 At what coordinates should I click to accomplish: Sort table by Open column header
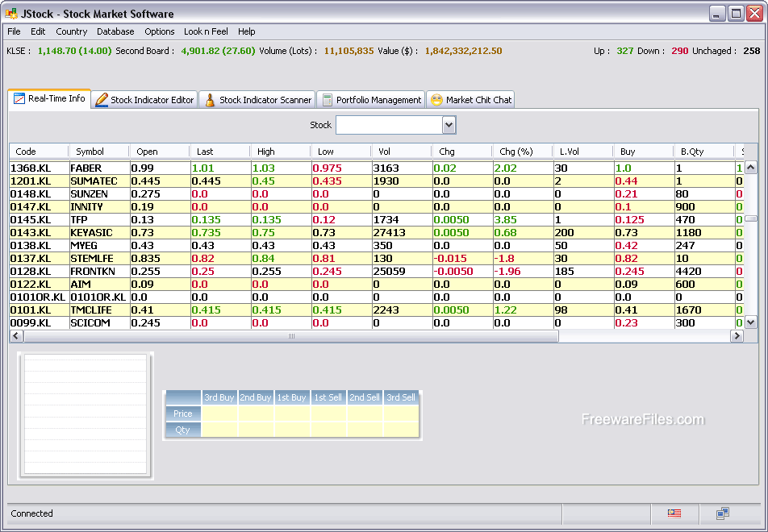pyautogui.click(x=160, y=152)
